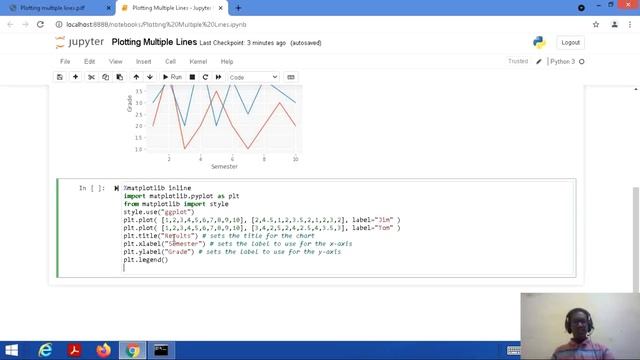Open the cell type Code dropdown
640x360 pixels.
253,77
